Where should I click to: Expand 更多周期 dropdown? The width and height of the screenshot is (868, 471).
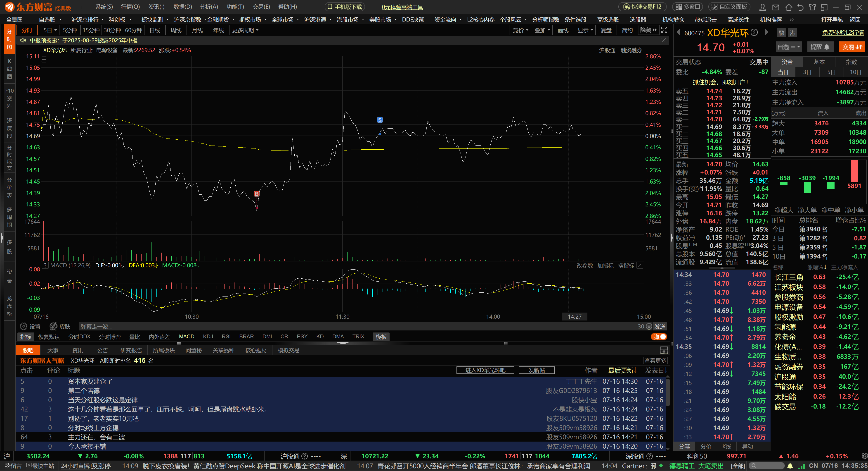coord(245,30)
